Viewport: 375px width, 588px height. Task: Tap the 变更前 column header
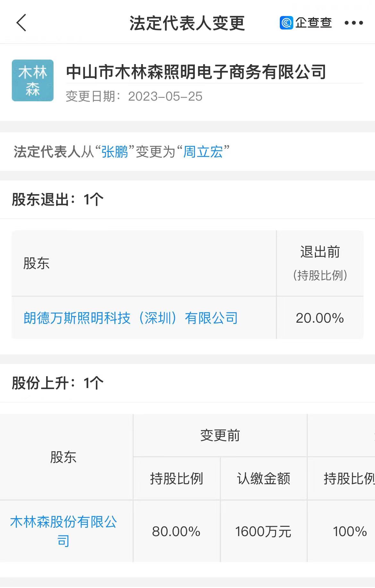point(220,435)
